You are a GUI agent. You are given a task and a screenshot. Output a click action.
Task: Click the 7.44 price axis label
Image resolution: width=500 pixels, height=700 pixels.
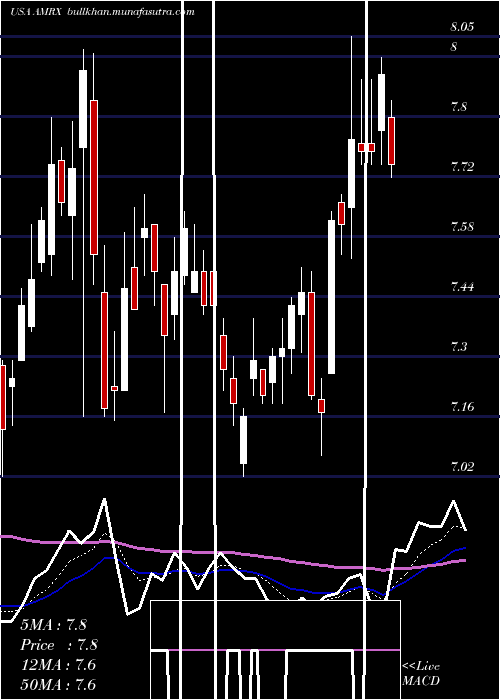pyautogui.click(x=462, y=286)
